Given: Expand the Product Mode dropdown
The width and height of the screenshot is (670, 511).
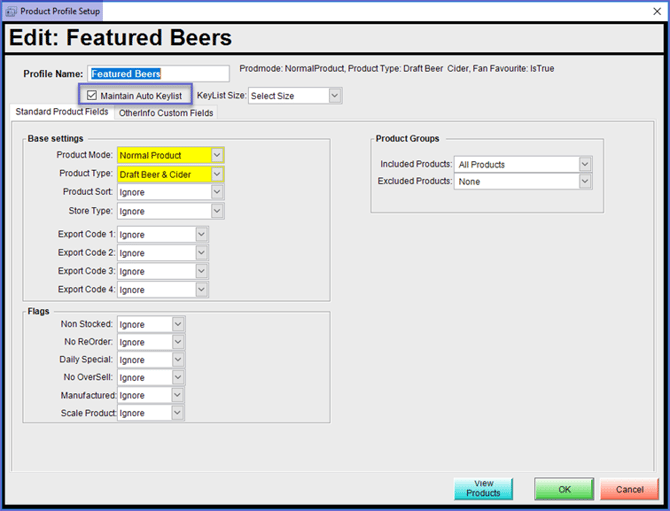Looking at the screenshot, I should [170, 155].
